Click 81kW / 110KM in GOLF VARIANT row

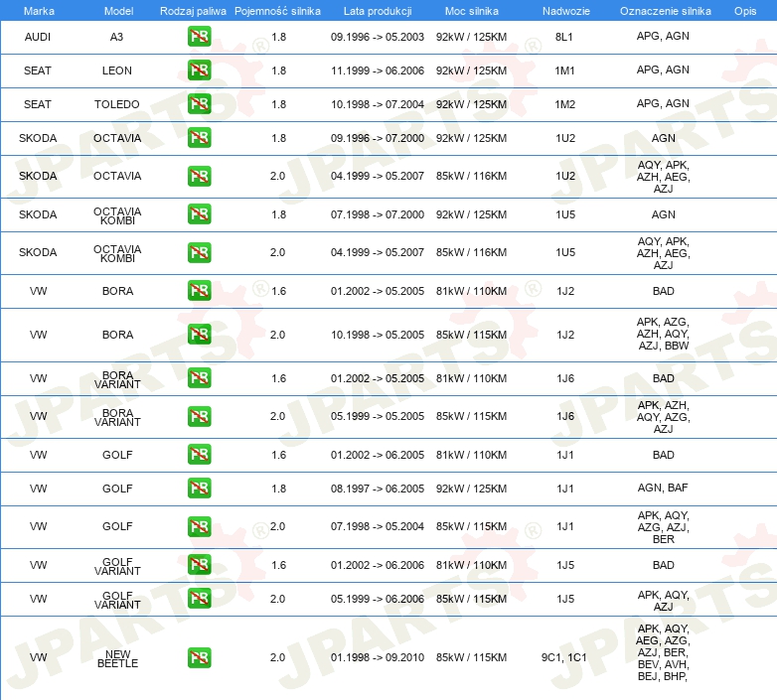471,565
